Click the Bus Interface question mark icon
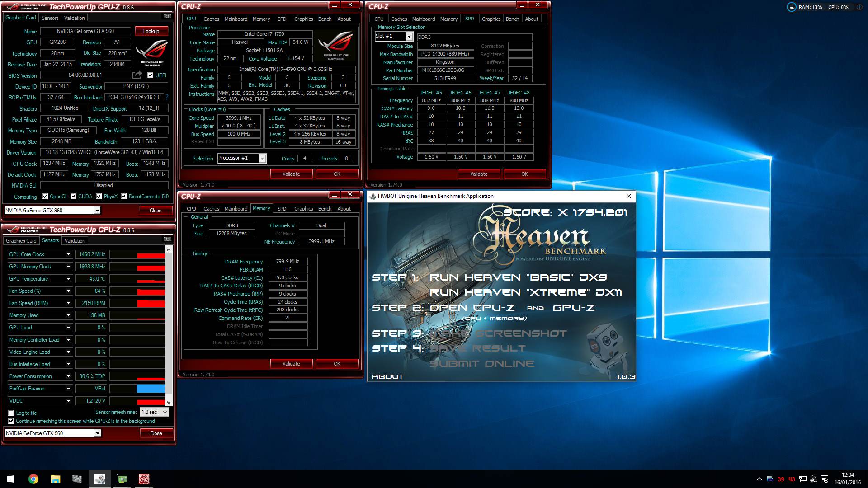This screenshot has height=488, width=868. [167, 97]
